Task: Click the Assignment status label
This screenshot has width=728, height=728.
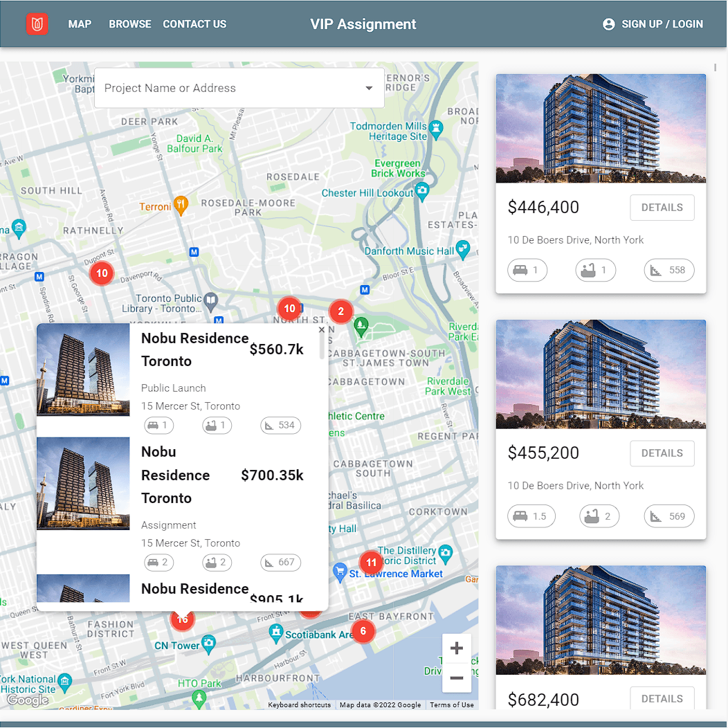Action: 169,525
